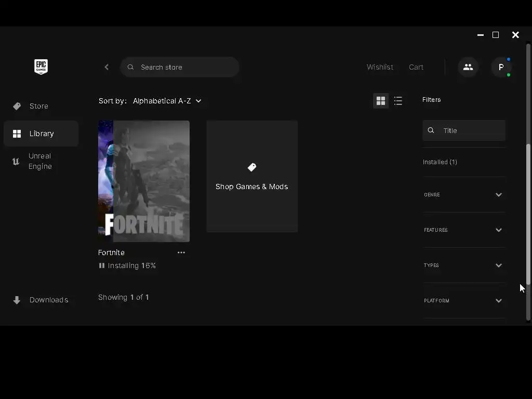Click the Downloads arrow icon
532x399 pixels.
(17, 300)
